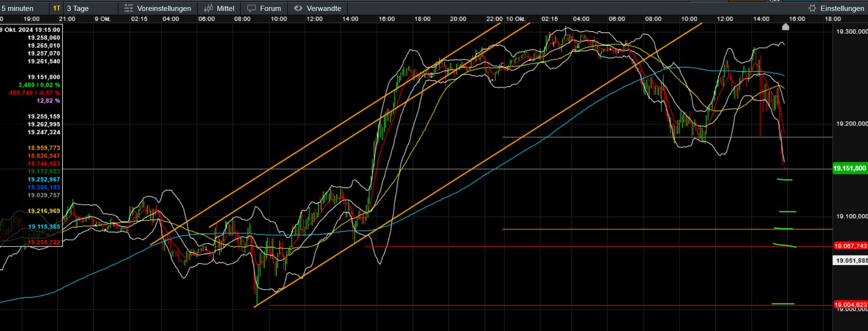Click the 19.247,324 value in data box

(x=44, y=132)
